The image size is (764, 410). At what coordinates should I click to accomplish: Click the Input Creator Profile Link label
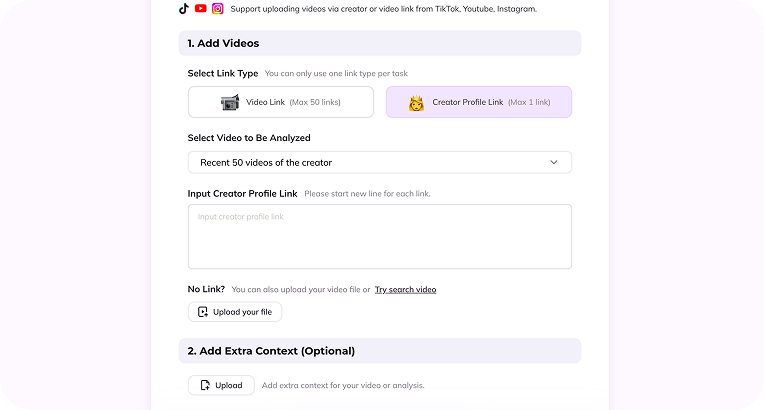click(x=242, y=193)
